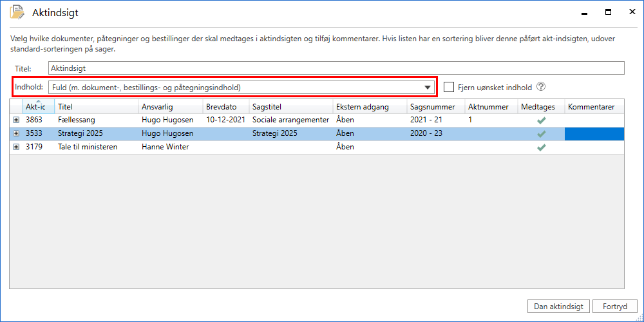The height and width of the screenshot is (322, 644).
Task: Toggle Medtages checkmark for Fællessang row
Action: [541, 120]
